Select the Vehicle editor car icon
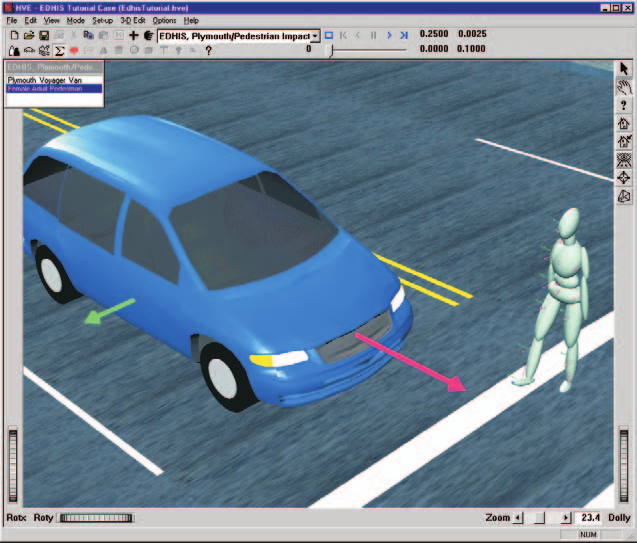The image size is (637, 543). 29,51
